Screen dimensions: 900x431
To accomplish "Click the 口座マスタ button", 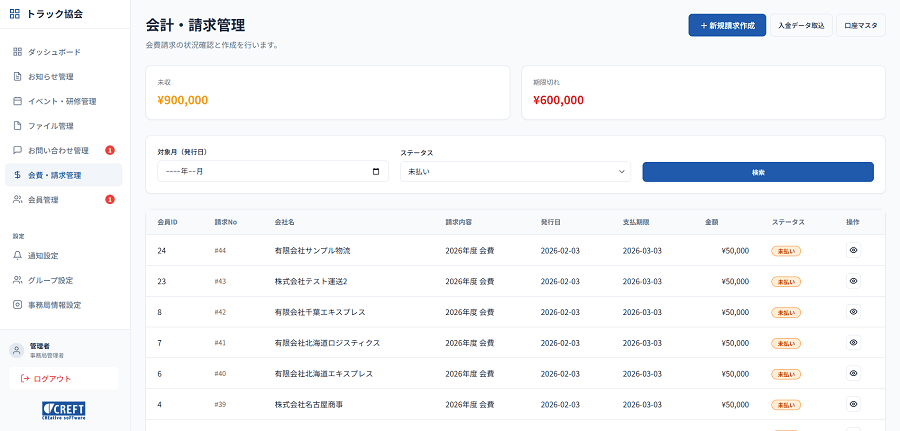I will tap(860, 25).
